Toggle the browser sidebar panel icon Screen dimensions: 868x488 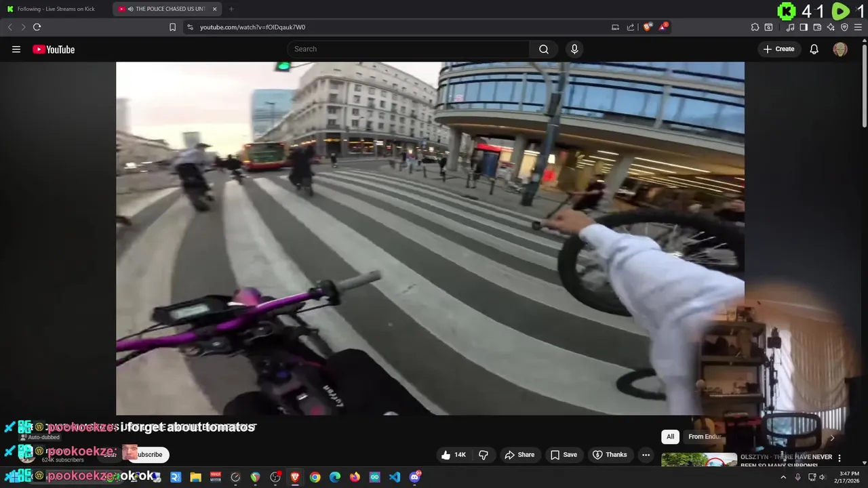[804, 27]
